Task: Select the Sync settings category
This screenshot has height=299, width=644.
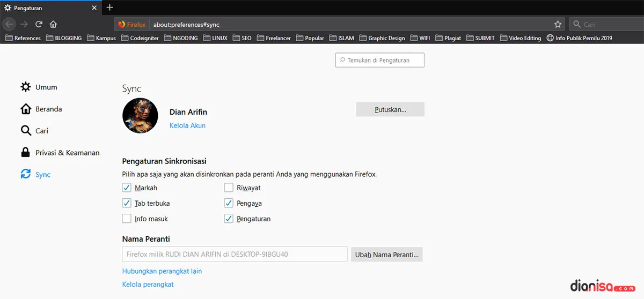Action: [35, 175]
